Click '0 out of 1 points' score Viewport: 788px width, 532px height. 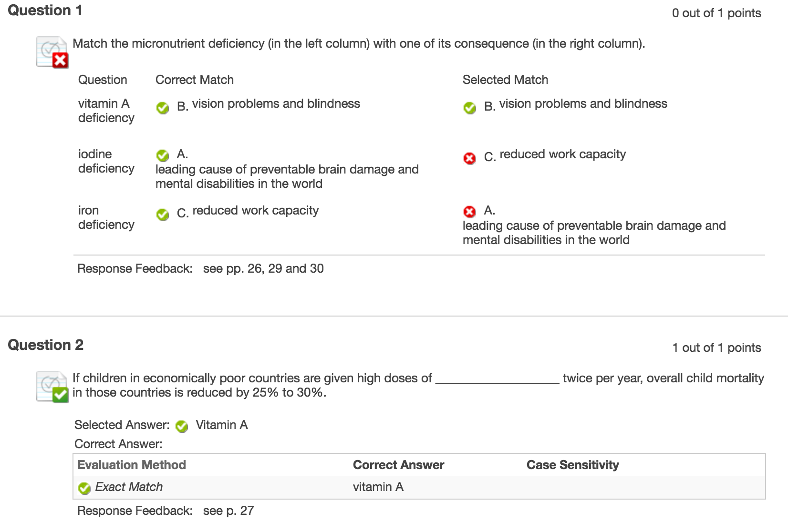716,13
